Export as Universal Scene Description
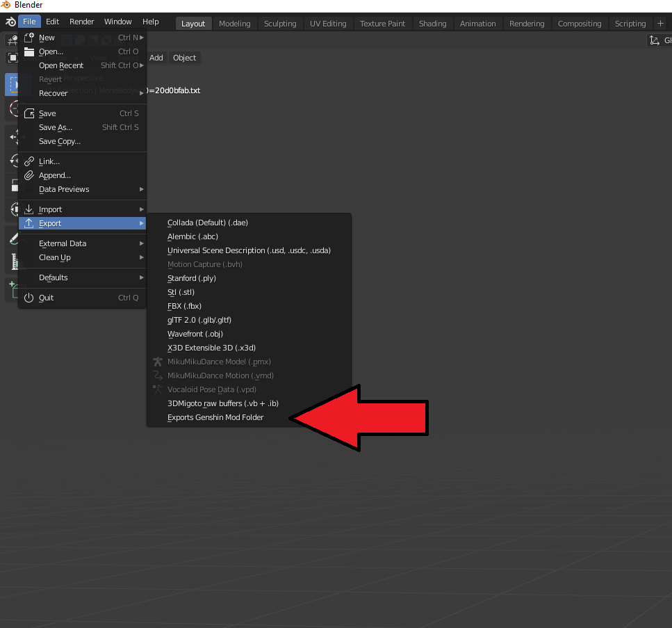Image resolution: width=672 pixels, height=628 pixels. pos(249,250)
